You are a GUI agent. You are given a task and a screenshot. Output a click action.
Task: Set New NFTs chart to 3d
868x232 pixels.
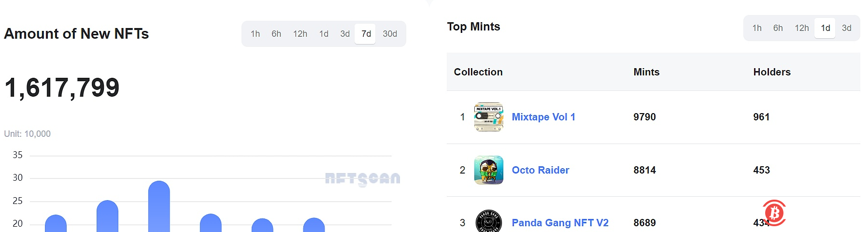tap(345, 34)
